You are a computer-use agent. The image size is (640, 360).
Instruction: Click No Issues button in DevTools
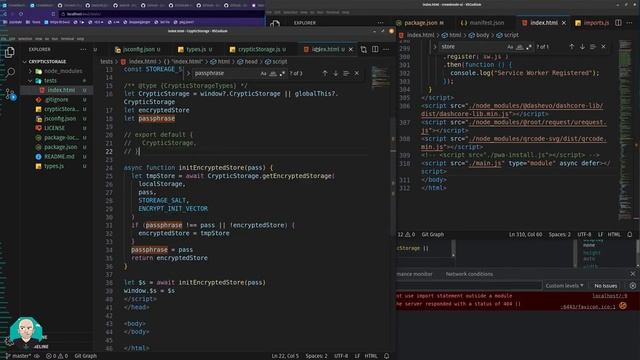[x=606, y=286]
